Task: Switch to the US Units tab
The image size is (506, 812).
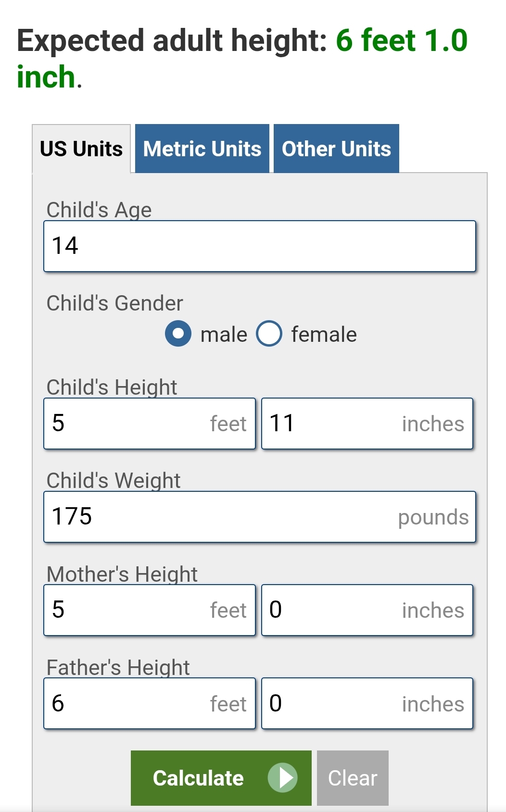Action: coord(81,149)
